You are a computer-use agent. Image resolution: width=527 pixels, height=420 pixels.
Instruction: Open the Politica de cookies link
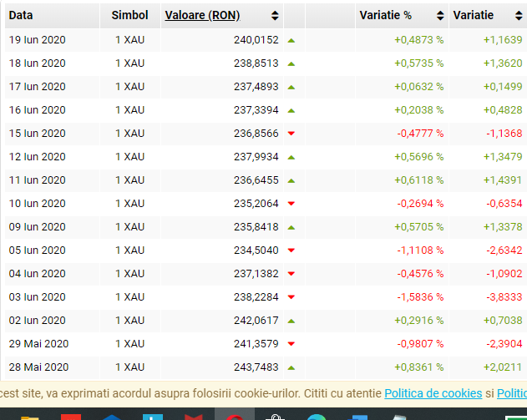coord(433,393)
